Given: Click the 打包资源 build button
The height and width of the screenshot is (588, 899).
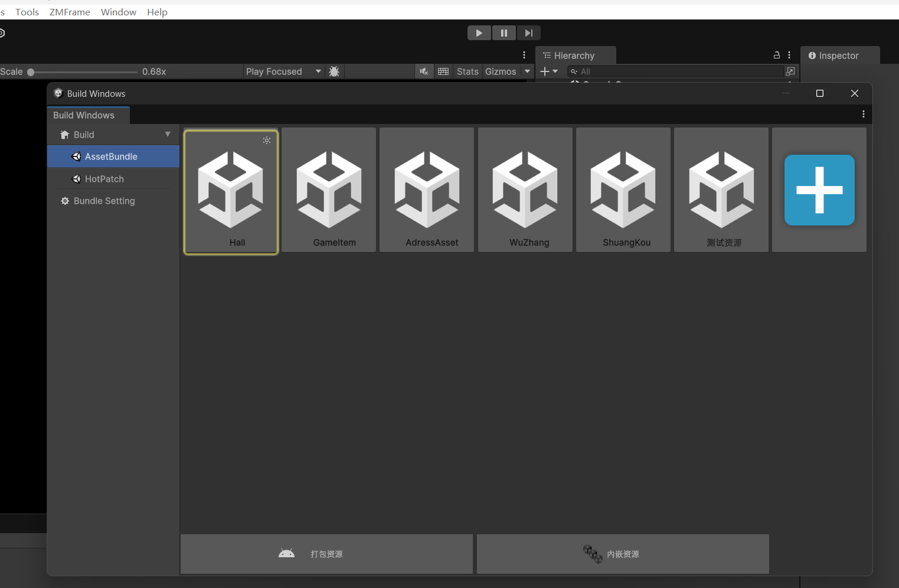Looking at the screenshot, I should tap(326, 554).
